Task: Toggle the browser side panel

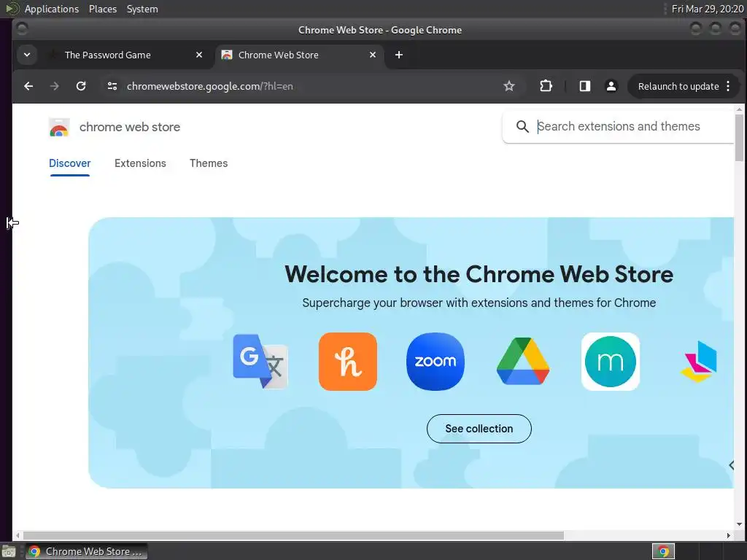Action: click(585, 86)
